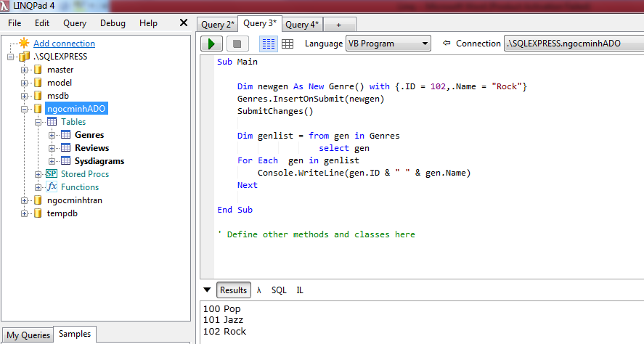This screenshot has width=644, height=344.
Task: Open a new query tab with plus
Action: click(x=339, y=25)
